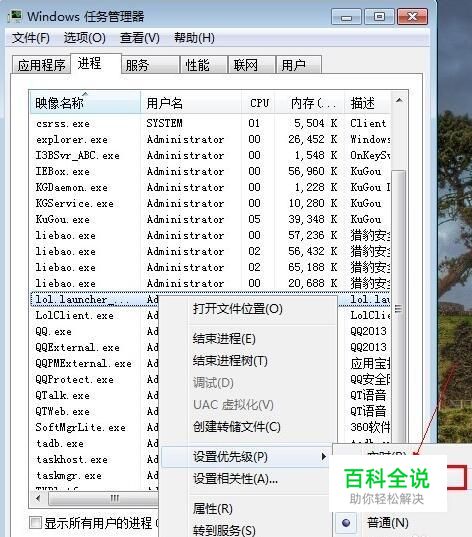The image size is (472, 537).
Task: Select the IEBox.exe process row
Action: (211, 171)
